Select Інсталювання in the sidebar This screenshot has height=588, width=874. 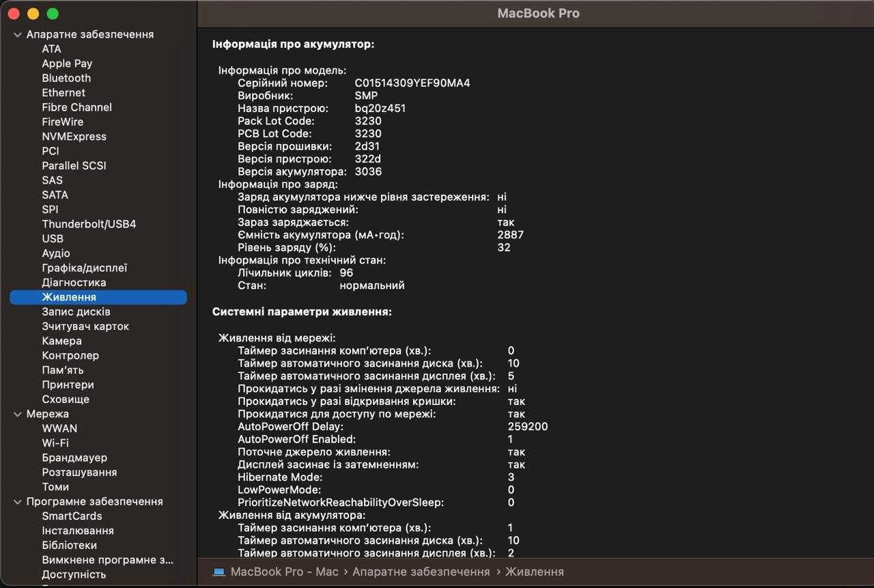click(78, 531)
